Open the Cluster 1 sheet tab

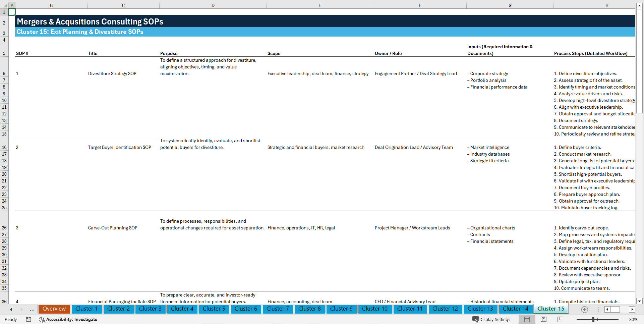coord(86,309)
